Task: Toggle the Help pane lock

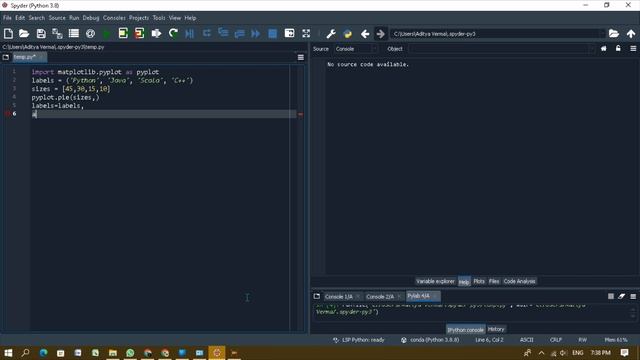Action: tap(618, 49)
